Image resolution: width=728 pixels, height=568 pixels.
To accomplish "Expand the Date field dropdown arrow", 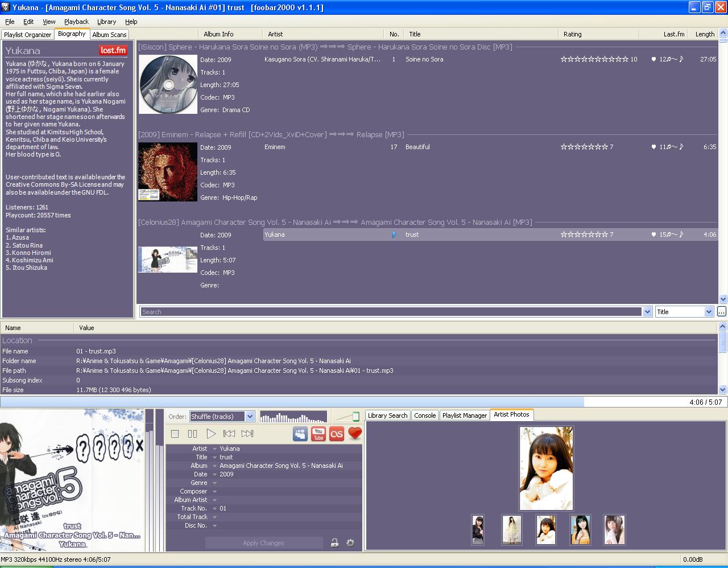I will coord(214,475).
